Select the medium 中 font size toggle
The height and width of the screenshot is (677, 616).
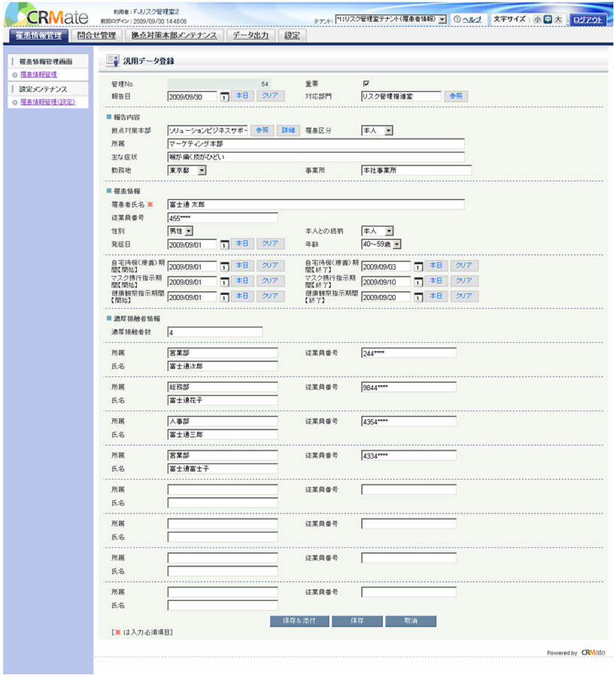click(548, 20)
